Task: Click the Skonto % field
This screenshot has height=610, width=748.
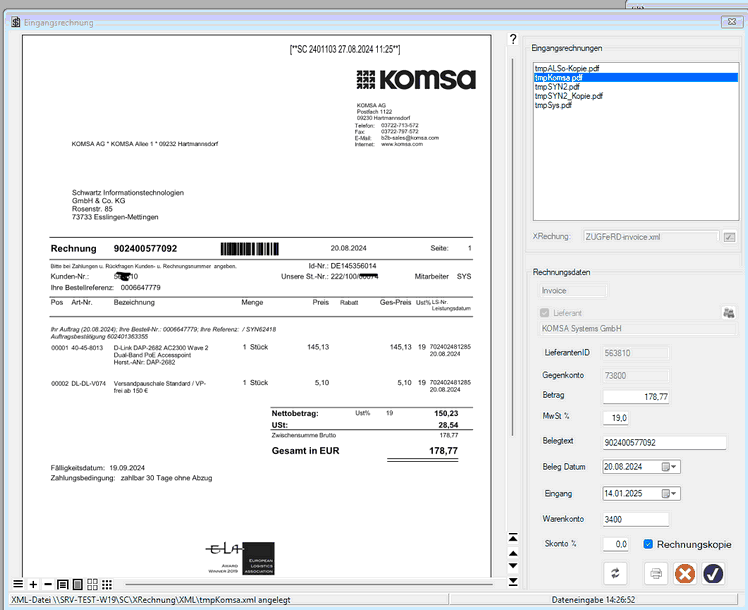Action: 615,544
